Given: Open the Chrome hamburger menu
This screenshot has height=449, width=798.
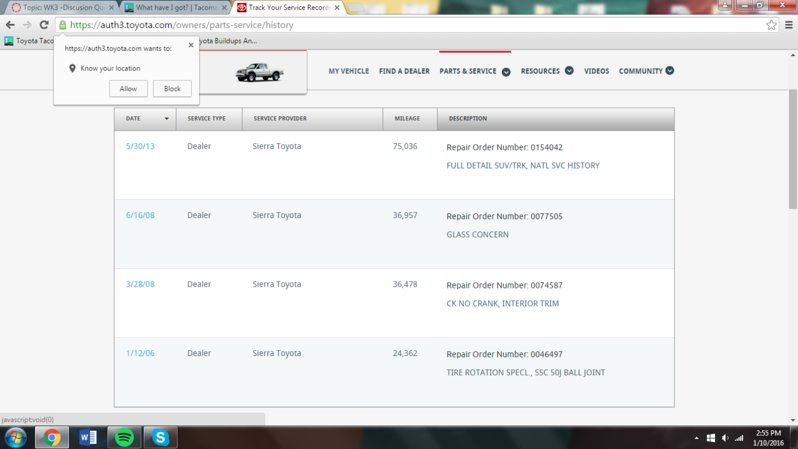Looking at the screenshot, I should [x=788, y=25].
